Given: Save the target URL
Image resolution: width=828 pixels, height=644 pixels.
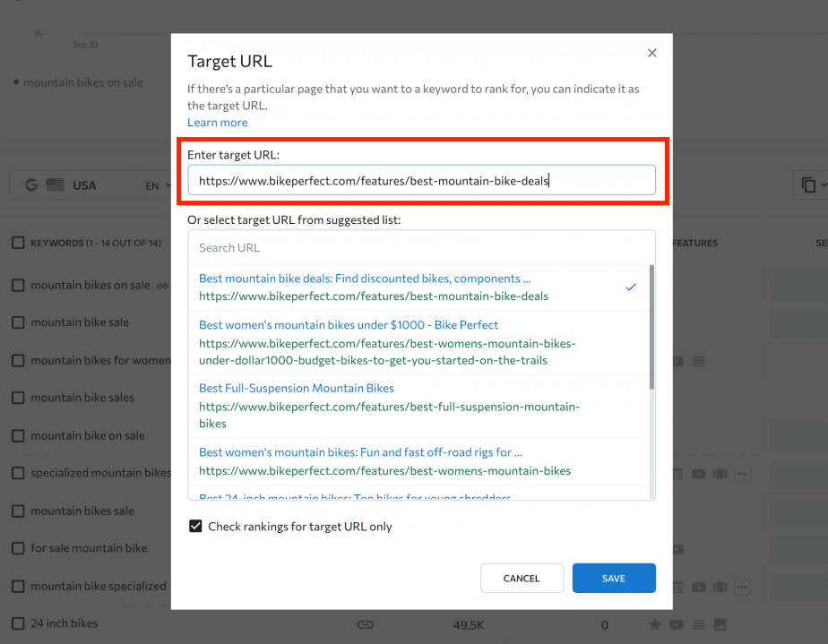Looking at the screenshot, I should pos(614,578).
